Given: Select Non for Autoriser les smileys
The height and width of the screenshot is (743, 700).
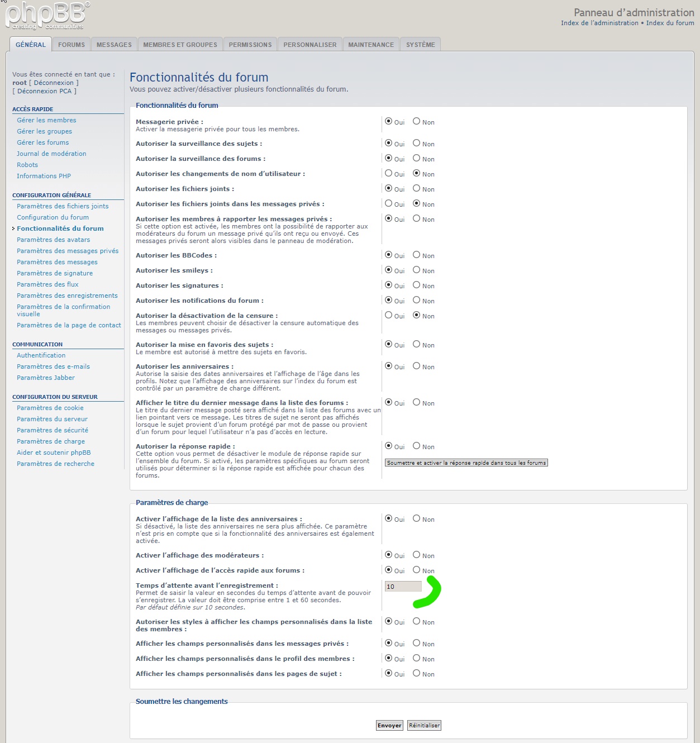Looking at the screenshot, I should click(416, 270).
